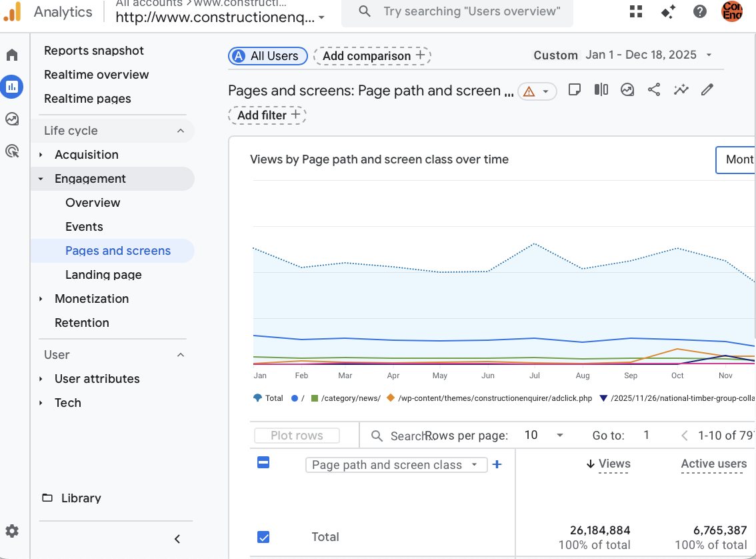Screen dimensions: 756x559
Task: Click the Share this report icon
Action: 654,89
